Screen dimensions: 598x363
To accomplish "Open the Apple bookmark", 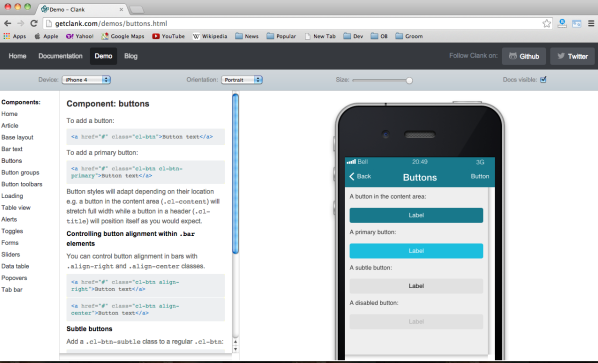I will click(x=46, y=36).
